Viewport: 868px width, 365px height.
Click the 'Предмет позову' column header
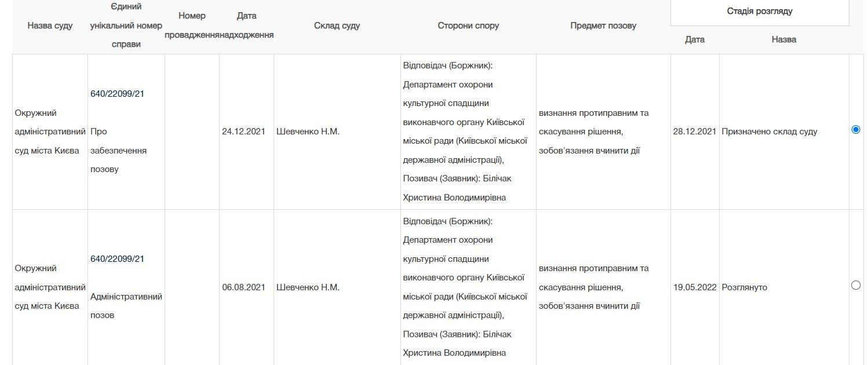(x=603, y=25)
